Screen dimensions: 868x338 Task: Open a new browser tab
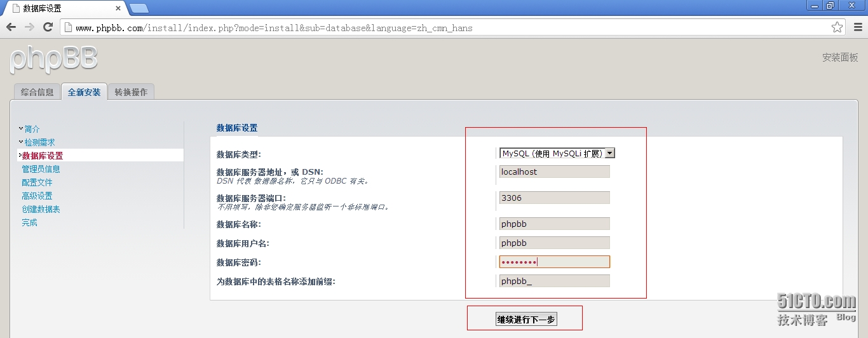139,8
